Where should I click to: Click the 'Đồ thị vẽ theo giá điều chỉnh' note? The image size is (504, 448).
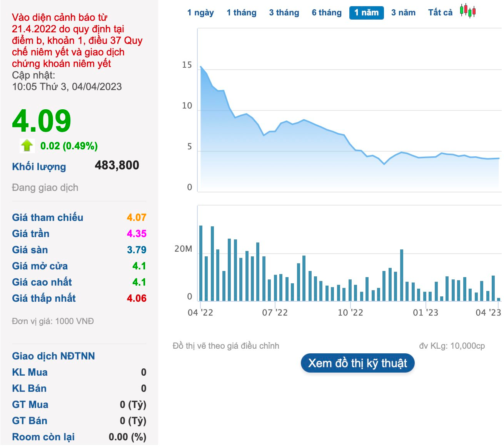(x=226, y=346)
